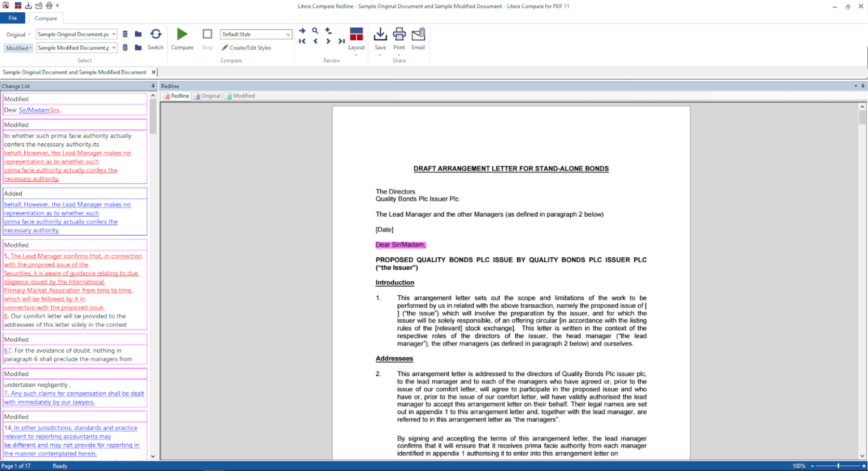The height and width of the screenshot is (471, 868).
Task: Open a folder to browse for the Original document
Action: pyautogui.click(x=138, y=33)
